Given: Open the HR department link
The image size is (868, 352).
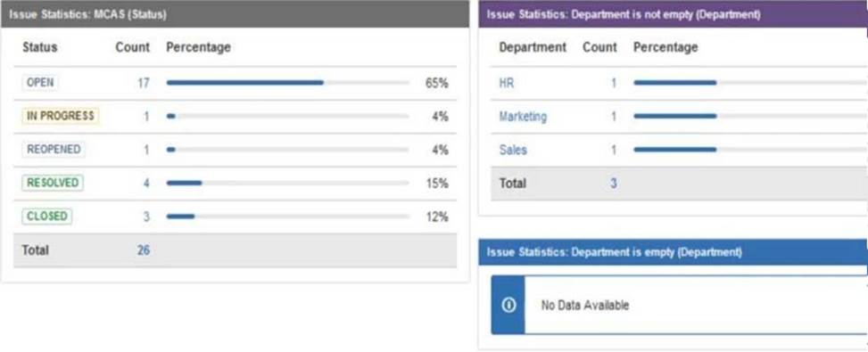Looking at the screenshot, I should [x=507, y=84].
